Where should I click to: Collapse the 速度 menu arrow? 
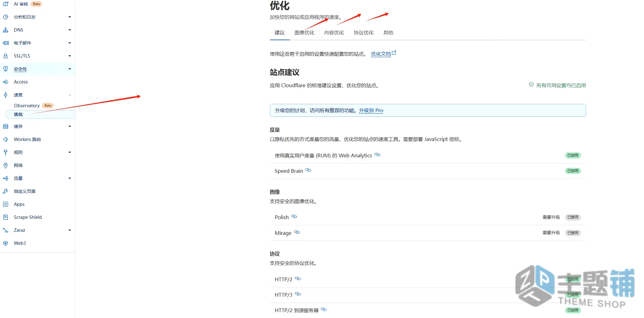70,95
